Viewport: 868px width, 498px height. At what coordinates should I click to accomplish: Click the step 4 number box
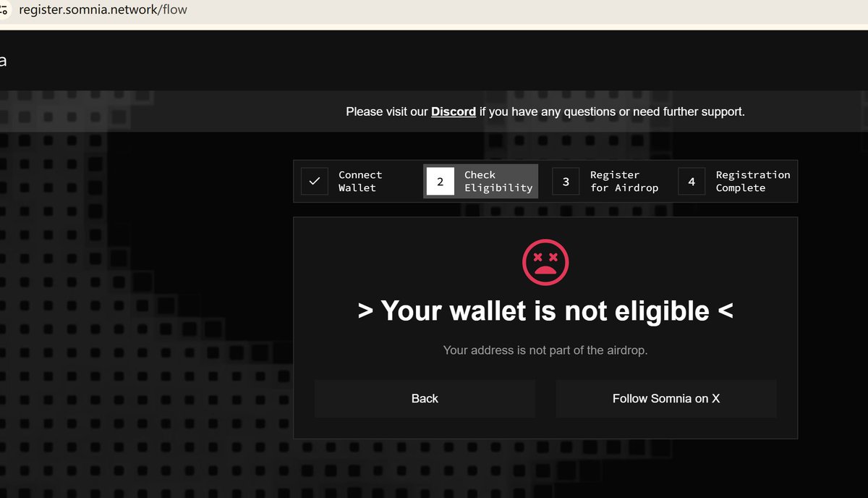692,181
